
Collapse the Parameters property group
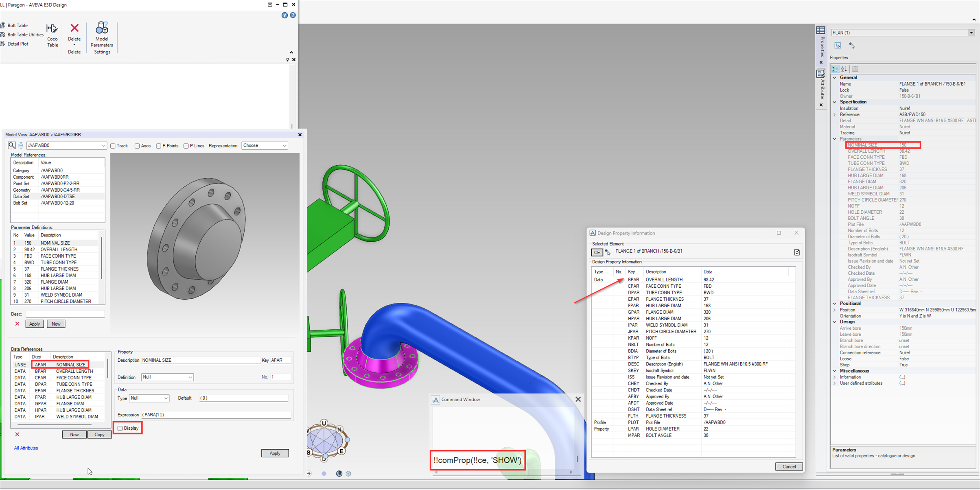835,139
